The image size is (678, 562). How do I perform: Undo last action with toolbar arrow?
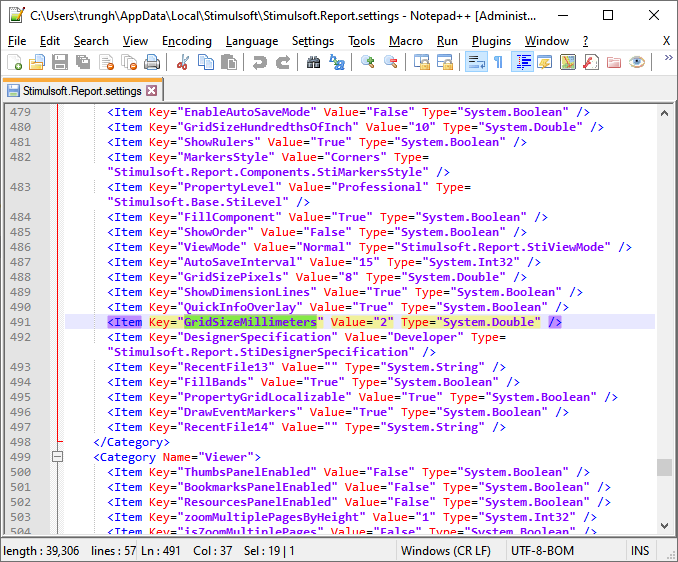[259, 62]
